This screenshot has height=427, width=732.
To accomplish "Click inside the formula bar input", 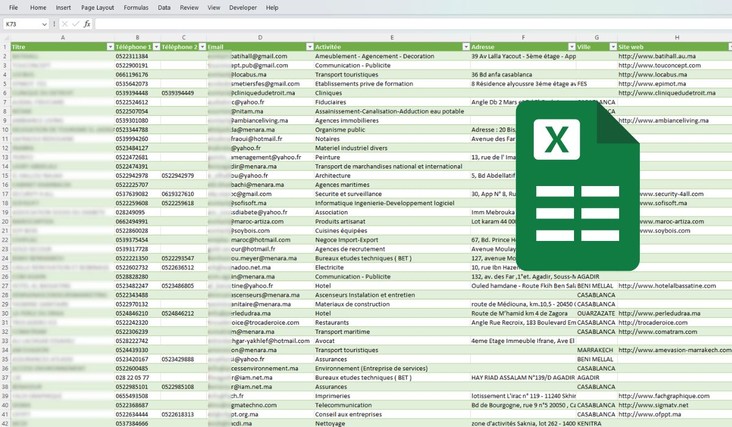I will [x=400, y=23].
